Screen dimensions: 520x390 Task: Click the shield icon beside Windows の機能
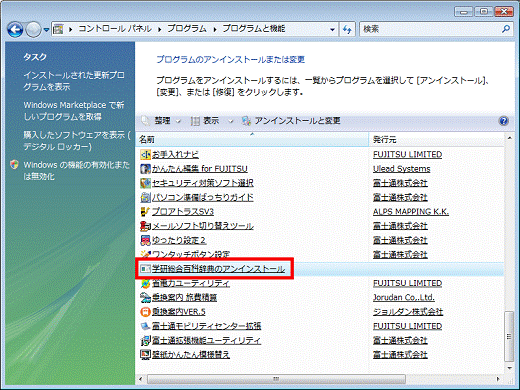point(14,165)
